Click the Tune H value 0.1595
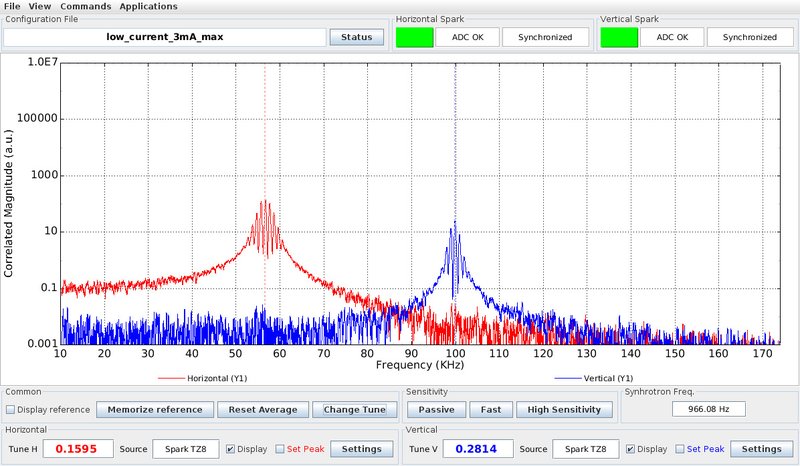Image resolution: width=800 pixels, height=466 pixels. 78,449
